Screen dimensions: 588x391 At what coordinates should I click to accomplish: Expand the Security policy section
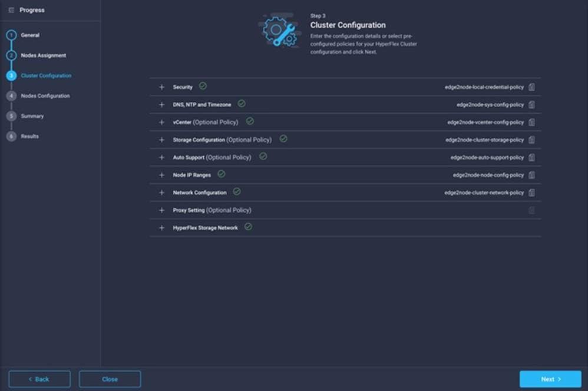161,87
